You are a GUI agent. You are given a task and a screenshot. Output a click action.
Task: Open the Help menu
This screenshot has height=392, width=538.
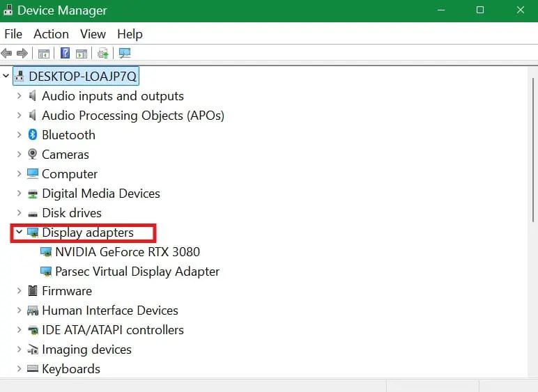[130, 34]
